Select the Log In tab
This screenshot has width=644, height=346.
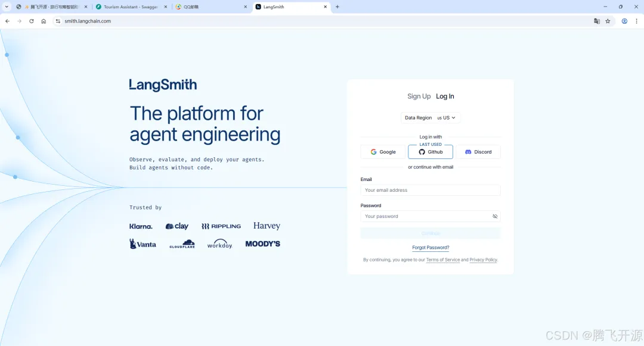click(445, 96)
